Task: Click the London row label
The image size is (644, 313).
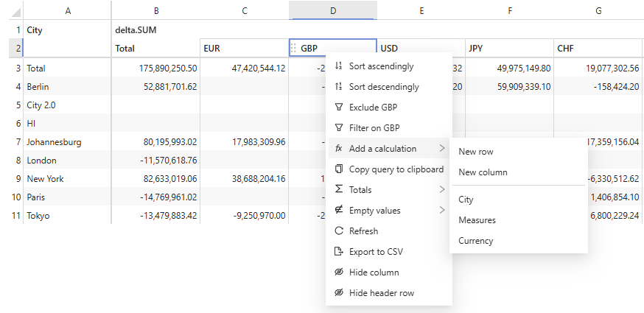Action: click(41, 161)
